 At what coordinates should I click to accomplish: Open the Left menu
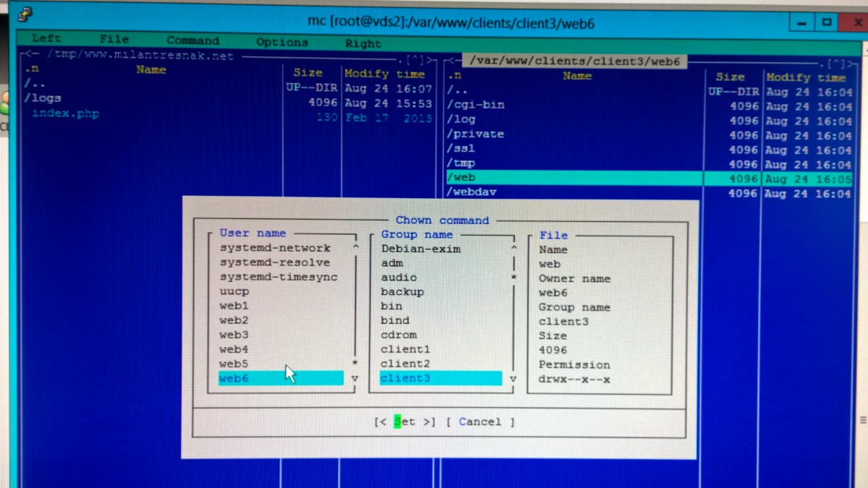46,38
